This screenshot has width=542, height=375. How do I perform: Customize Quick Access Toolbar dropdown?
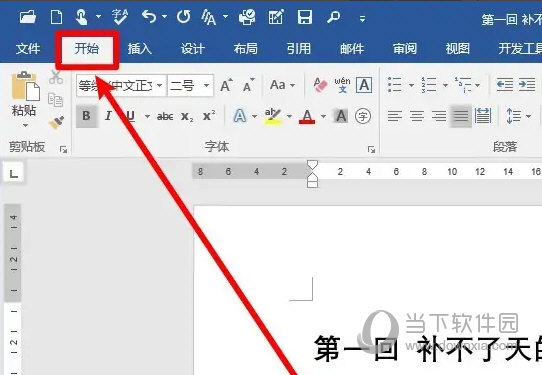362,19
